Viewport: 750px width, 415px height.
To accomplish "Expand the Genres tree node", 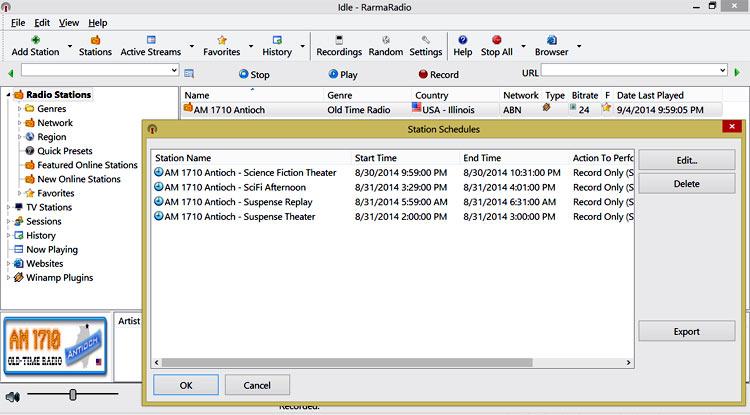I will coord(18,109).
